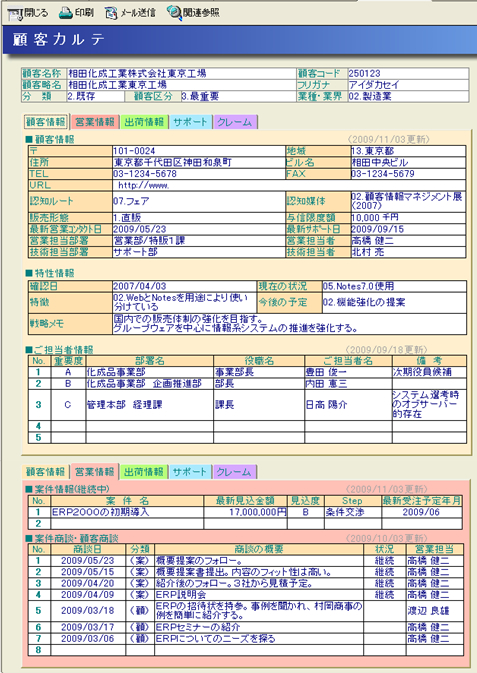Click customer name 相田化成工業株式会社東京工場
This screenshot has height=673, width=477.
[x=137, y=73]
